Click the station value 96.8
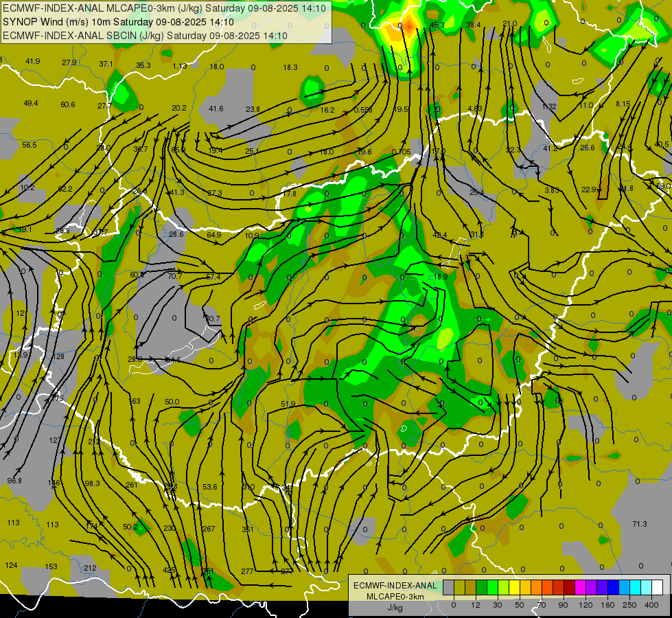The height and width of the screenshot is (618, 672). [x=14, y=481]
